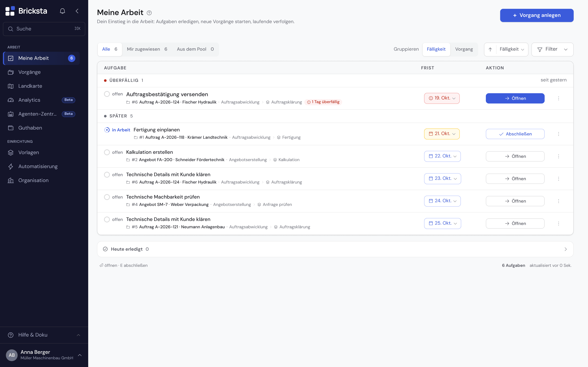Open more options for Fertigung einplanen row
Image resolution: width=588 pixels, height=367 pixels.
pyautogui.click(x=558, y=134)
